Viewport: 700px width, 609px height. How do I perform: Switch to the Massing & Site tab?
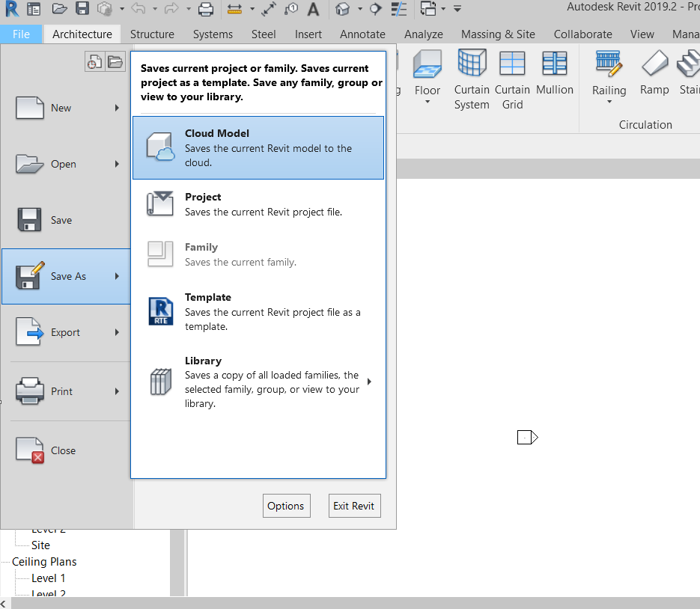click(498, 34)
